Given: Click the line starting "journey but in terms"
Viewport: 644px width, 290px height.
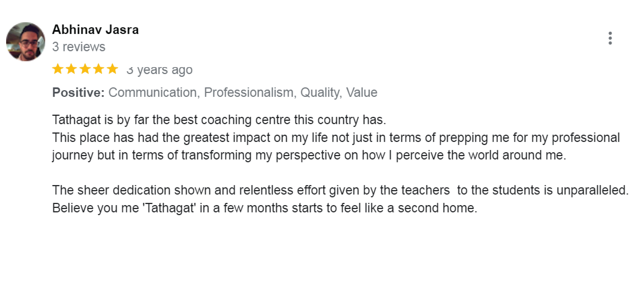Looking at the screenshot, I should coord(309,156).
